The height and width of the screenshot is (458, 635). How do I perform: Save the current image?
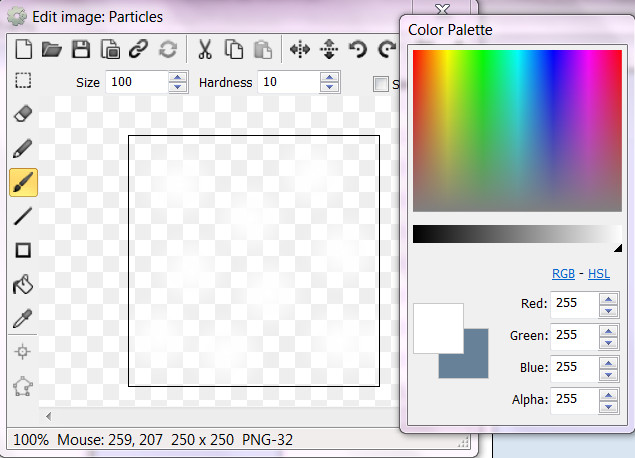(x=81, y=49)
